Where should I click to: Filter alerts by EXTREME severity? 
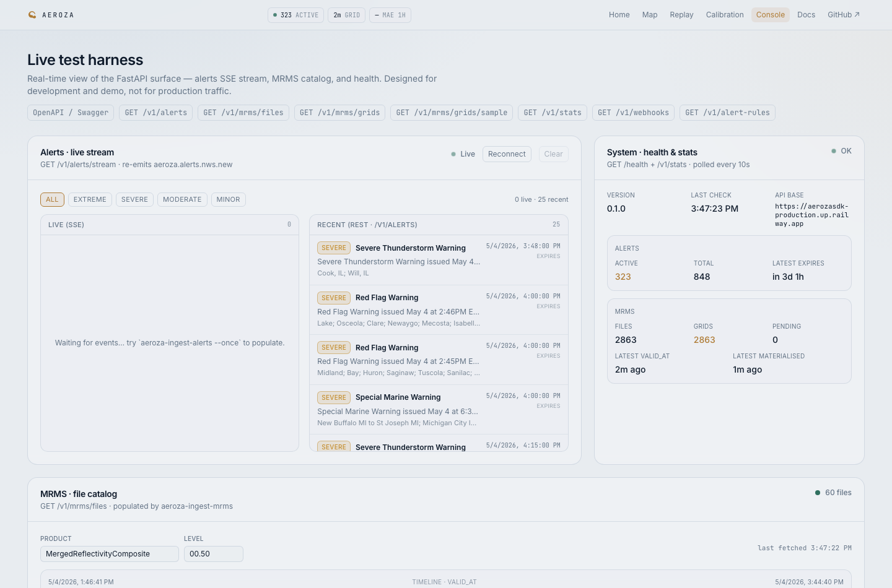(x=90, y=199)
